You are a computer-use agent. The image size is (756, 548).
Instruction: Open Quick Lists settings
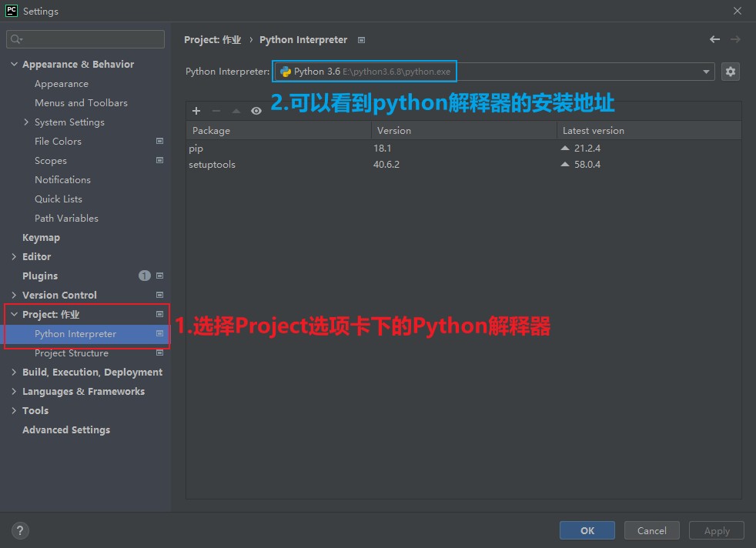coord(59,199)
